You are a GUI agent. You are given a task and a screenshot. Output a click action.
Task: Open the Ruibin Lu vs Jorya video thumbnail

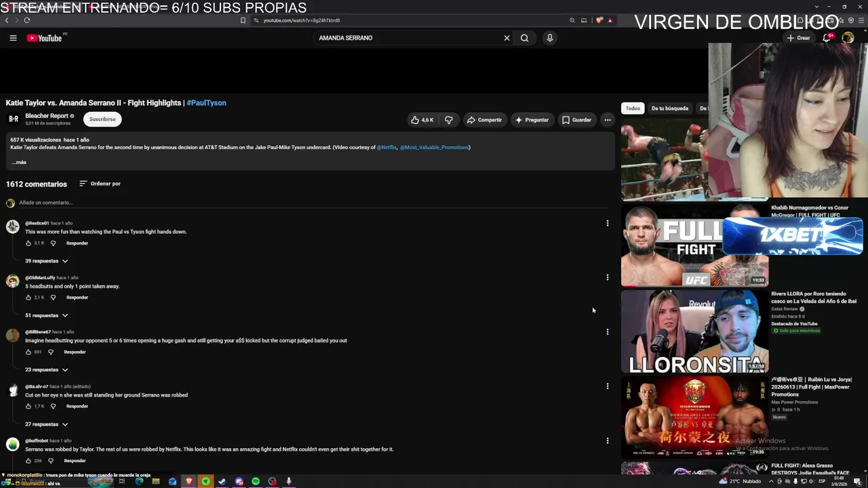click(694, 417)
